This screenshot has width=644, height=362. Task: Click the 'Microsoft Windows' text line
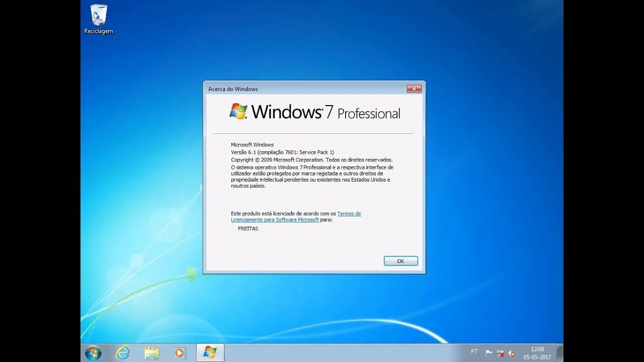252,145
